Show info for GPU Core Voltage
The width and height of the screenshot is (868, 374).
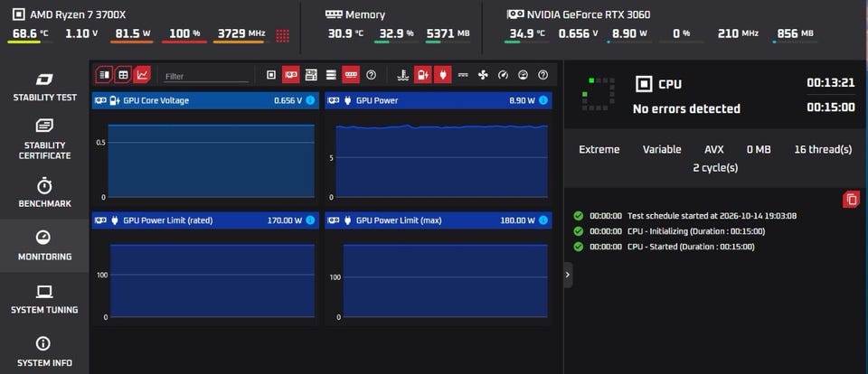click(x=310, y=100)
